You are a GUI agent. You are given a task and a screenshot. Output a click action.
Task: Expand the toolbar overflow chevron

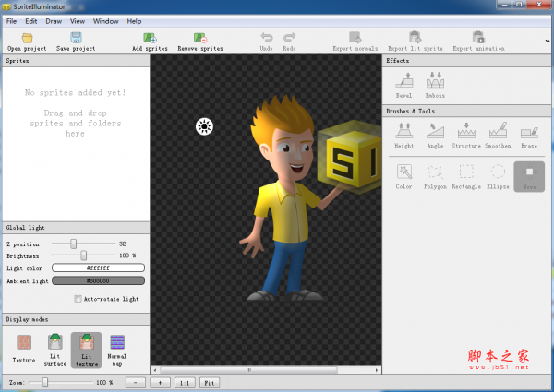point(548,41)
